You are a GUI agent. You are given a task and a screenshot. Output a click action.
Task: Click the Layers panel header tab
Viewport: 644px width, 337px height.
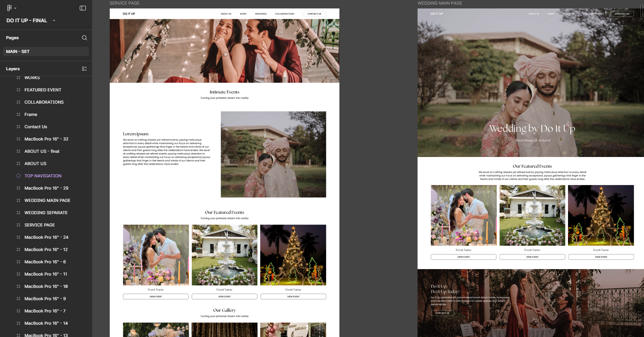click(13, 69)
